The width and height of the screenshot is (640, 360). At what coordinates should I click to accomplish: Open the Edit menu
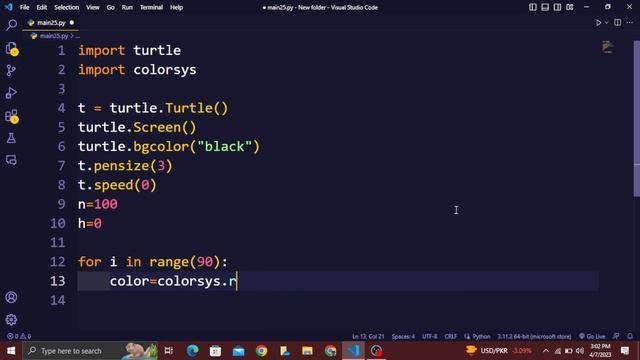(42, 7)
